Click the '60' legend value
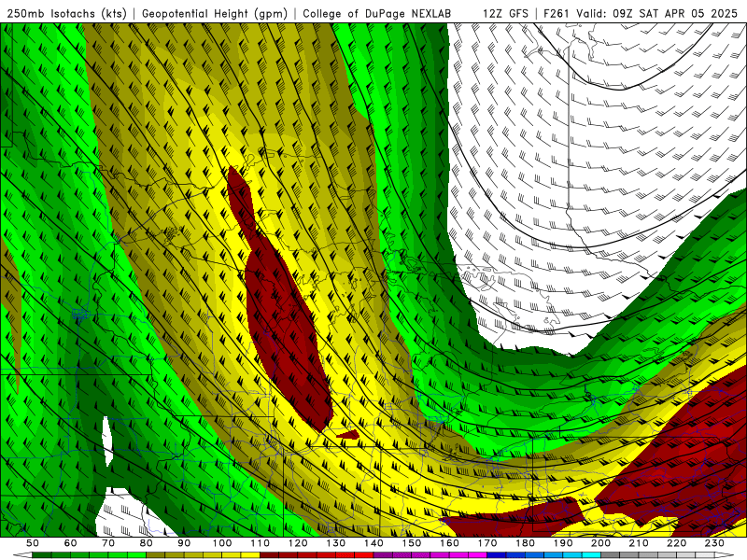This screenshot has width=747, height=560. tap(71, 543)
